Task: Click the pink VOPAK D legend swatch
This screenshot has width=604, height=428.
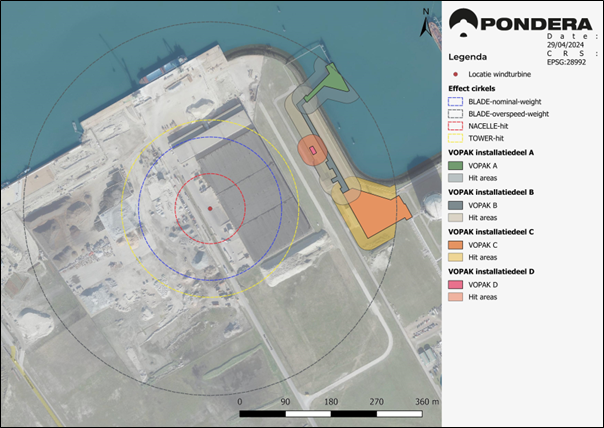Action: pos(455,285)
